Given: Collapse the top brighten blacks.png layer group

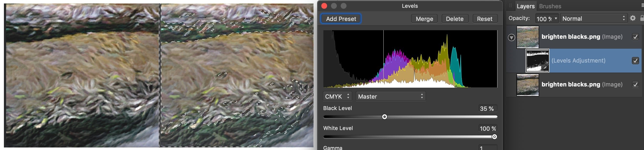Looking at the screenshot, I should click(x=511, y=38).
